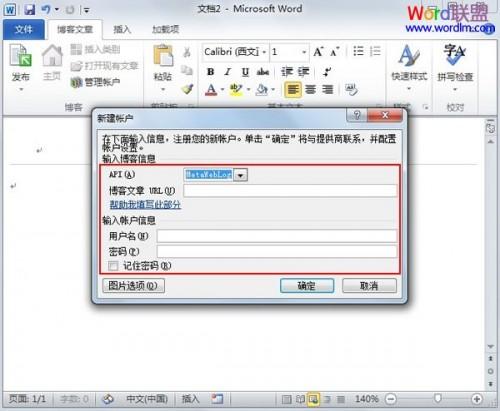The width and height of the screenshot is (500, 411).
Task: Click the Password (密码) input field
Action: (277, 252)
